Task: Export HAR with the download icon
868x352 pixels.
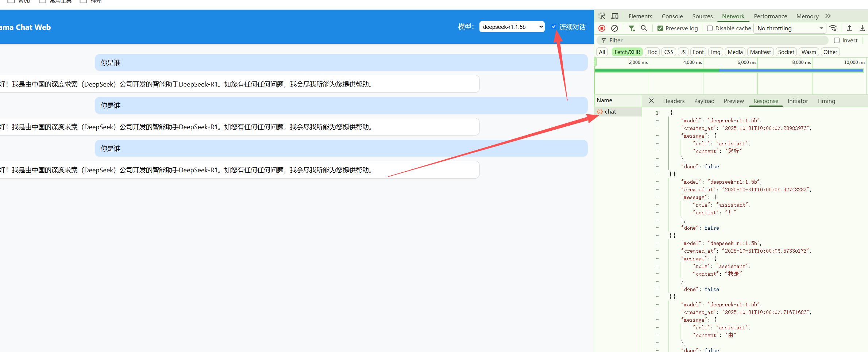Action: (x=862, y=28)
